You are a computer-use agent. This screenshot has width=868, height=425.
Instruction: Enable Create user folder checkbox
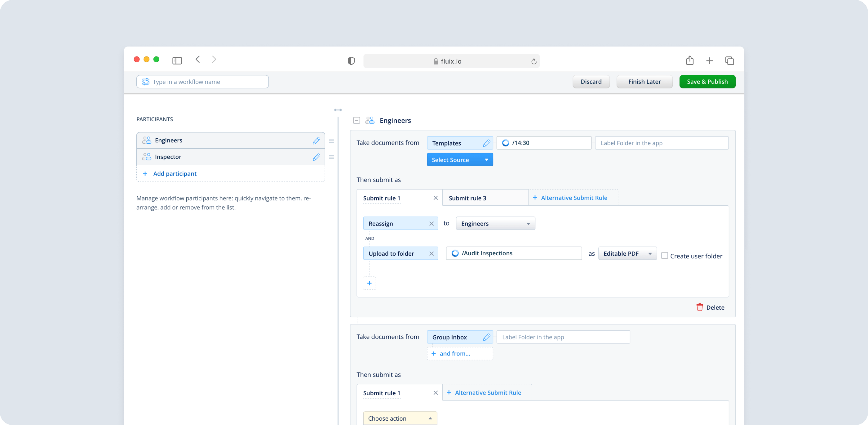[664, 256]
